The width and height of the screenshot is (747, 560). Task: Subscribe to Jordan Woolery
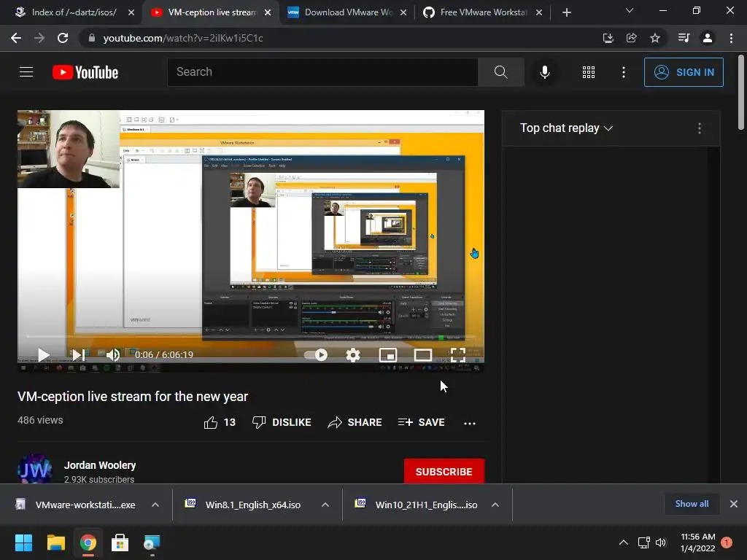[x=444, y=472]
